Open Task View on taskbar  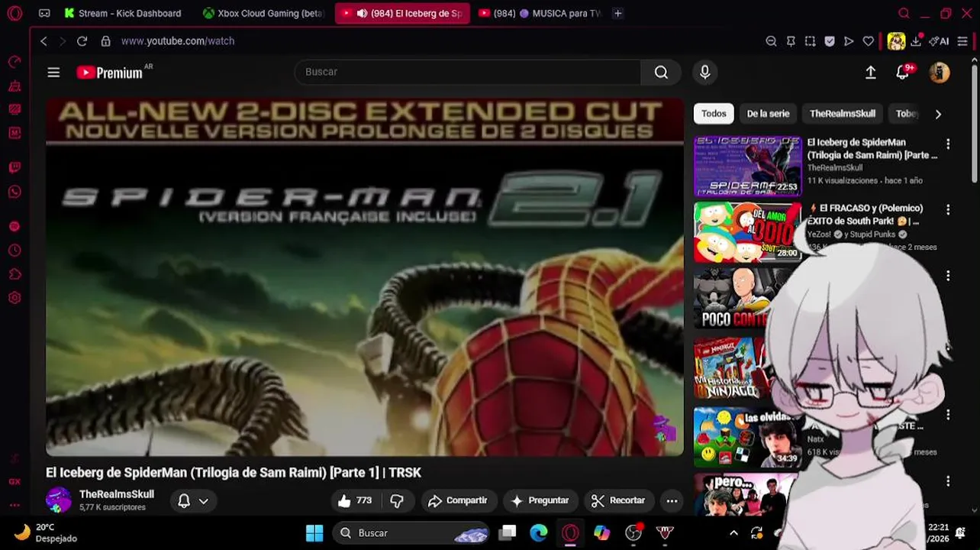pyautogui.click(x=508, y=533)
